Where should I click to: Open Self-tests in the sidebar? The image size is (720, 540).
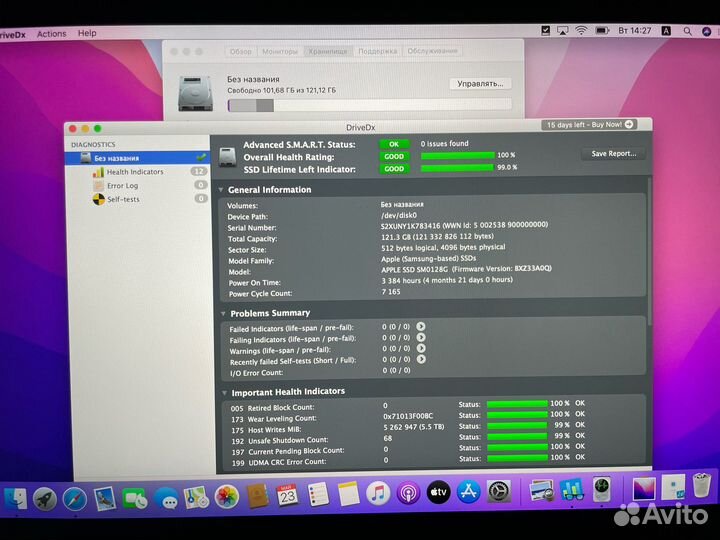[123, 199]
